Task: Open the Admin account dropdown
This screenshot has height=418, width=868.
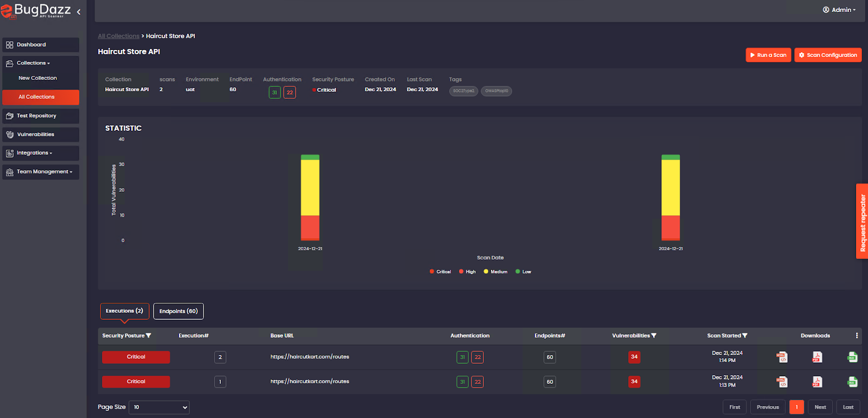Action: click(x=839, y=10)
